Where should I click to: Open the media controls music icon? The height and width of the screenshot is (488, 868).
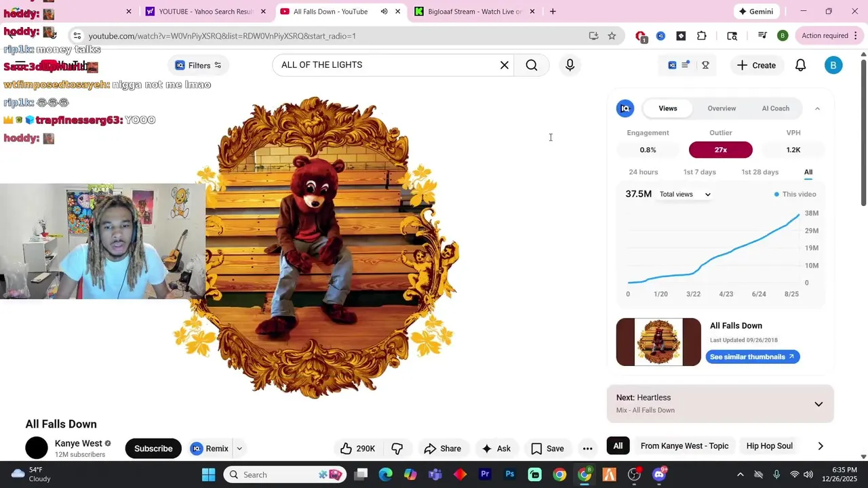(762, 36)
